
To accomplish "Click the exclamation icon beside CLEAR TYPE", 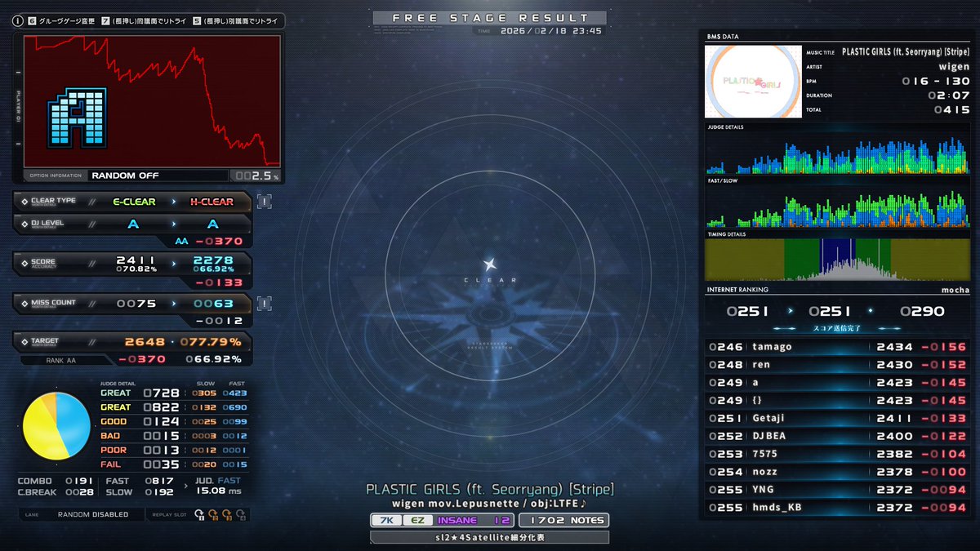I will pos(263,200).
